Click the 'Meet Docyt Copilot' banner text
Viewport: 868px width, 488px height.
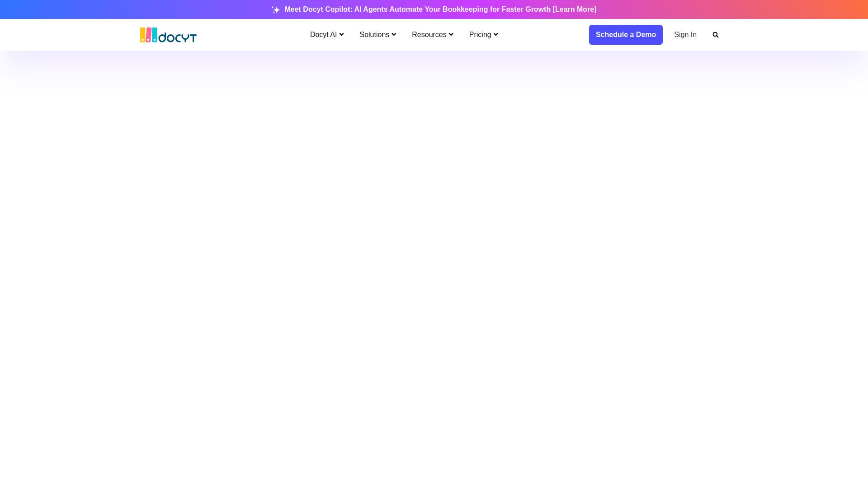(x=318, y=9)
